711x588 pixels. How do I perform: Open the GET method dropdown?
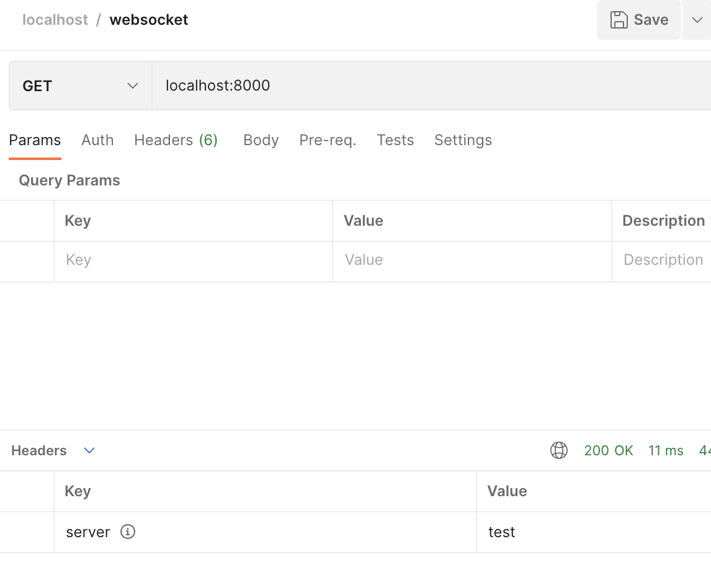pyautogui.click(x=80, y=86)
